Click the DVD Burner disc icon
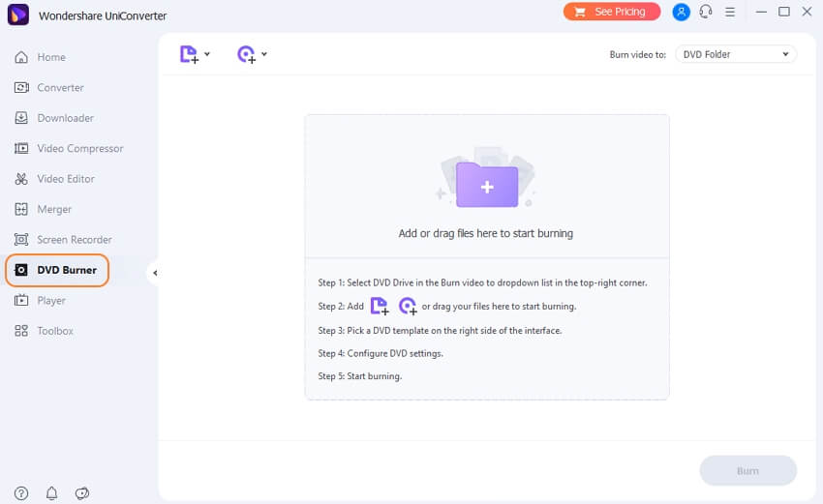The width and height of the screenshot is (823, 504). pyautogui.click(x=21, y=270)
